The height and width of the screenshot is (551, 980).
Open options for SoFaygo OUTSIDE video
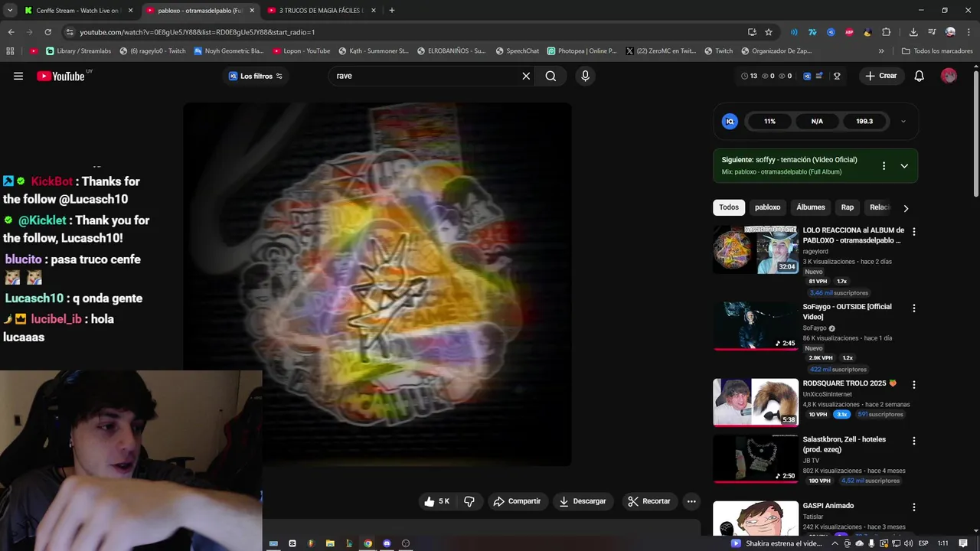[x=913, y=308]
